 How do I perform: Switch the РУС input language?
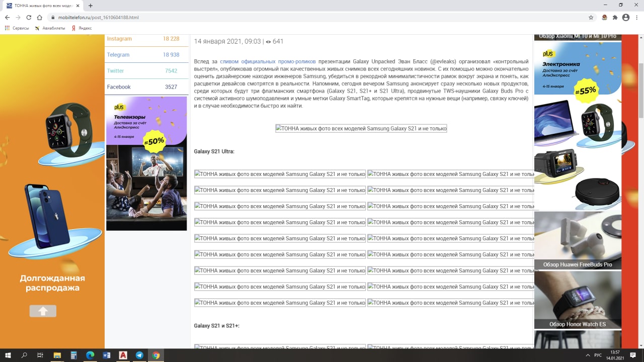(x=598, y=355)
